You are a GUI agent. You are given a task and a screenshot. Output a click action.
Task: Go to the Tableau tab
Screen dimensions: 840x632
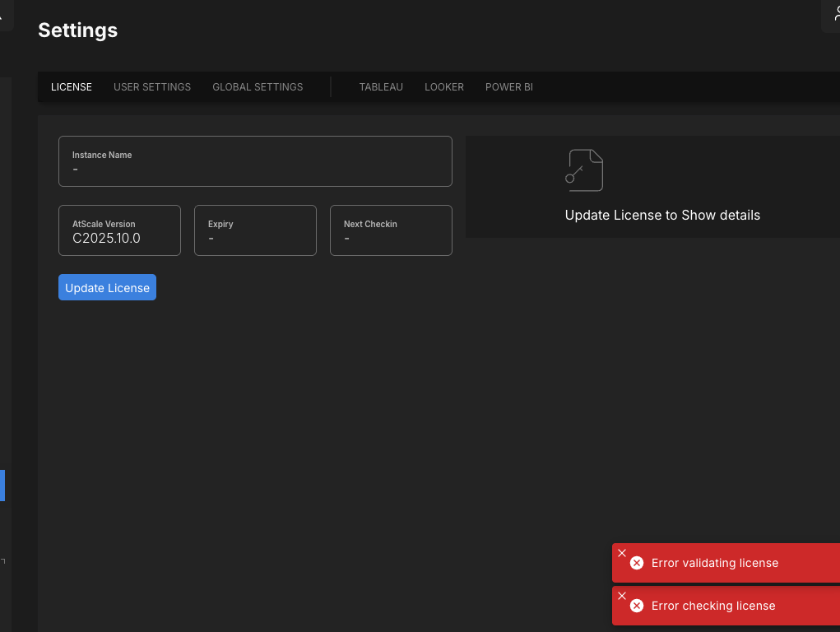[381, 87]
